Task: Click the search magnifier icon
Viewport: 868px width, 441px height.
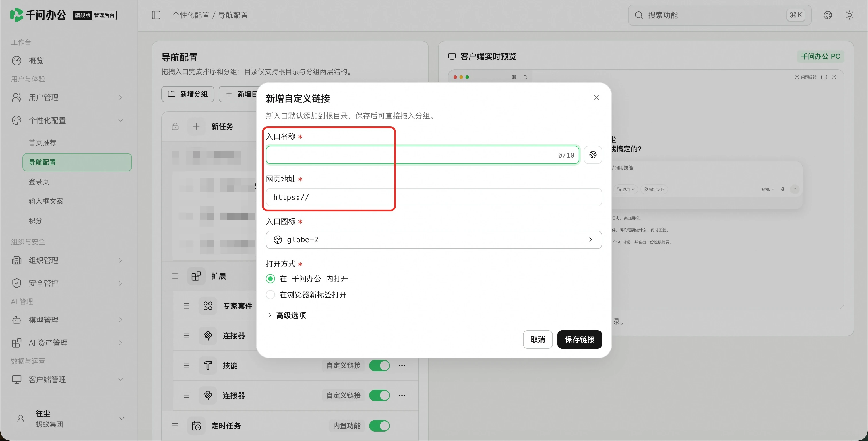Action: (x=639, y=15)
